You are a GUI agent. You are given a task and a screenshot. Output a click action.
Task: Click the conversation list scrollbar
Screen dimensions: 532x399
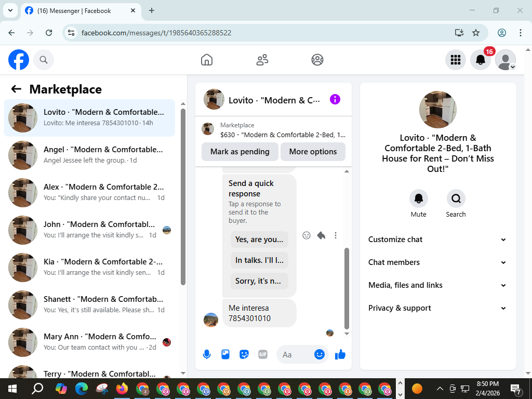click(183, 197)
